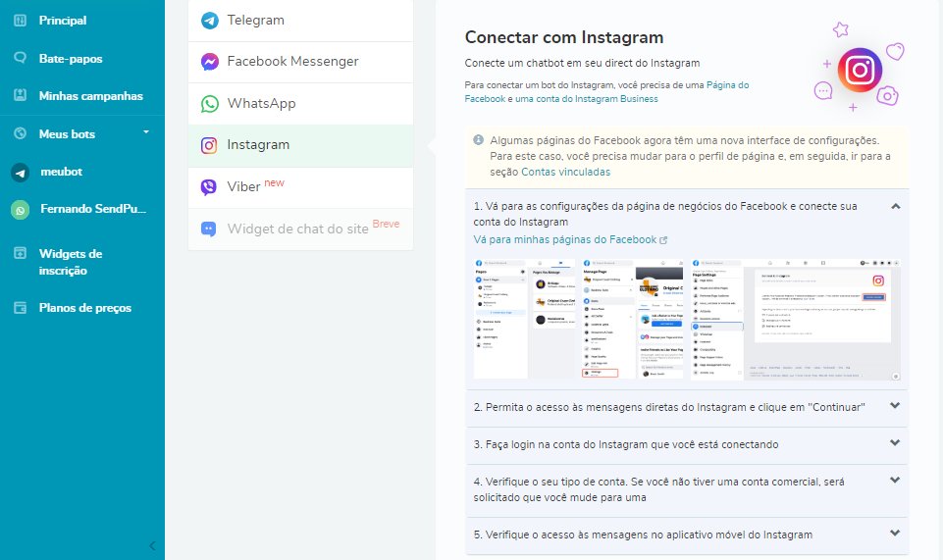This screenshot has width=943, height=560.
Task: Click the new badge next to Viber
Action: pos(274,182)
